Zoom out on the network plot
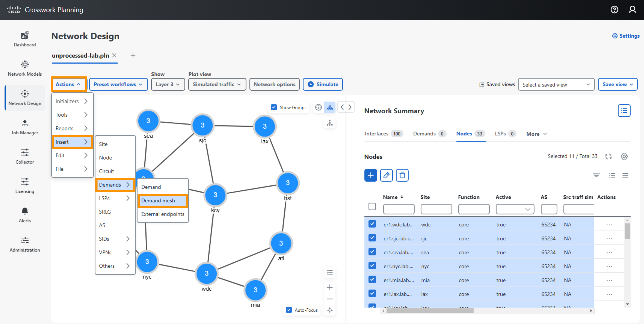This screenshot has height=324, width=644. [330, 299]
